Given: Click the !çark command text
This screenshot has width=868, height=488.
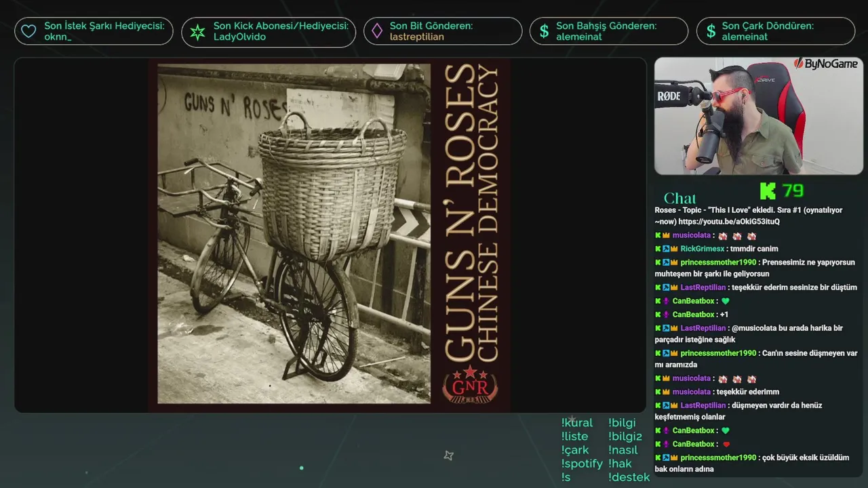Looking at the screenshot, I should click(x=575, y=450).
